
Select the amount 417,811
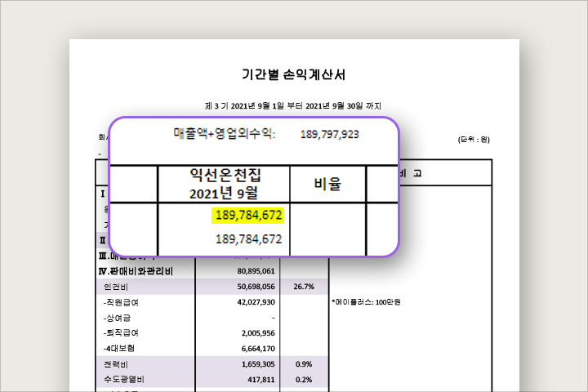(x=261, y=380)
